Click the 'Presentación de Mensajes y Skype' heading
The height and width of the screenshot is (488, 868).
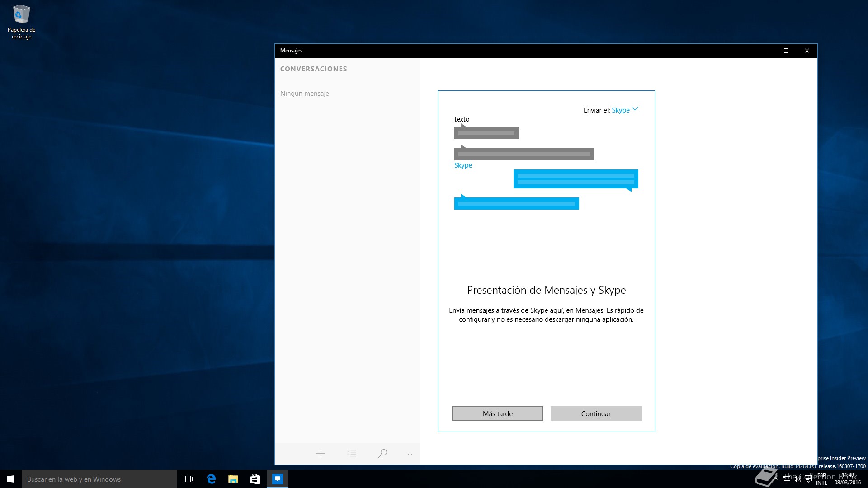click(546, 290)
